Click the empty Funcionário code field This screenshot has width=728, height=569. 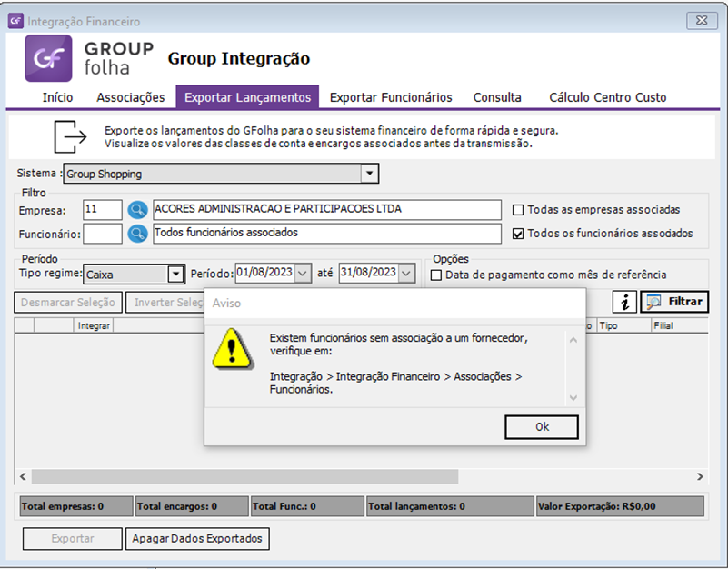click(x=103, y=234)
